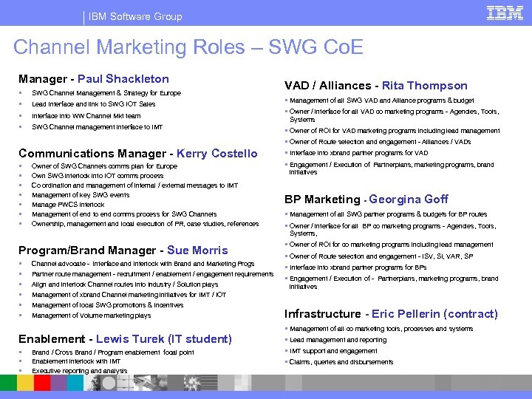Click 'Management of all SWG VAD and Alliance programs & budget'

382,100
